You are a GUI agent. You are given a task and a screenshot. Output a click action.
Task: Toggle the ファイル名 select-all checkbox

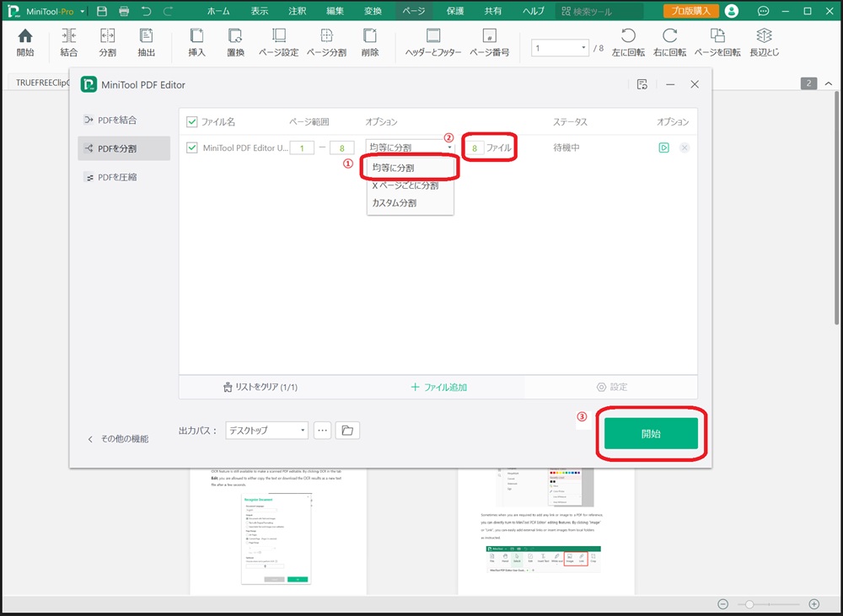click(x=192, y=122)
